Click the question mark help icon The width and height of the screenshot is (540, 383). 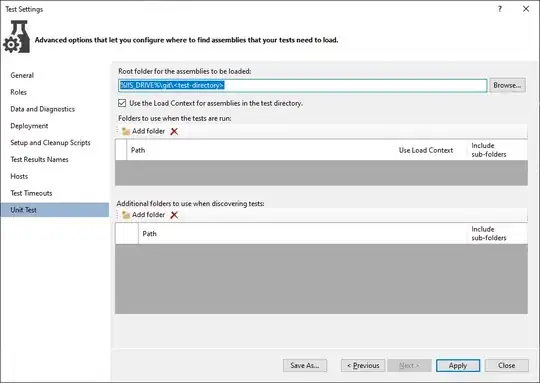click(x=500, y=9)
